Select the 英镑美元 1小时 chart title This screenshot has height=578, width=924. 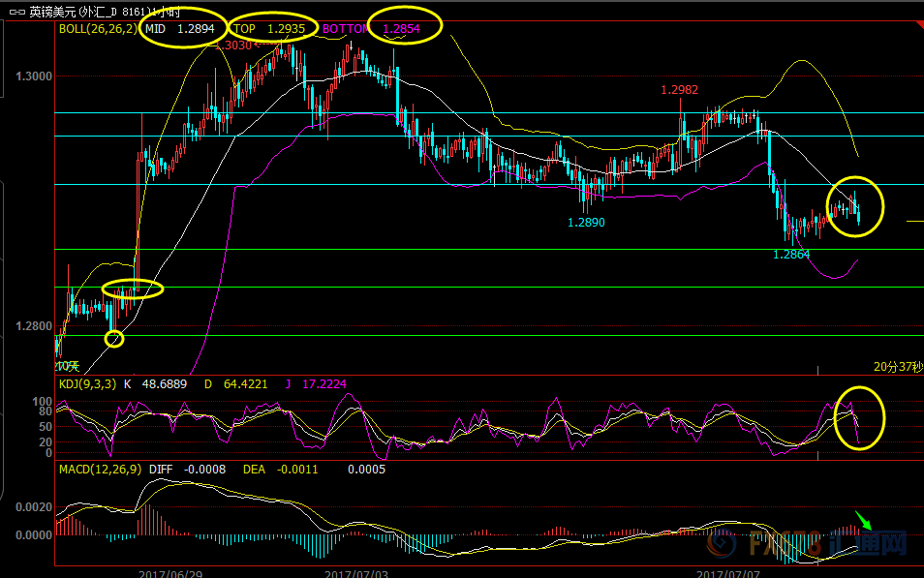point(105,12)
